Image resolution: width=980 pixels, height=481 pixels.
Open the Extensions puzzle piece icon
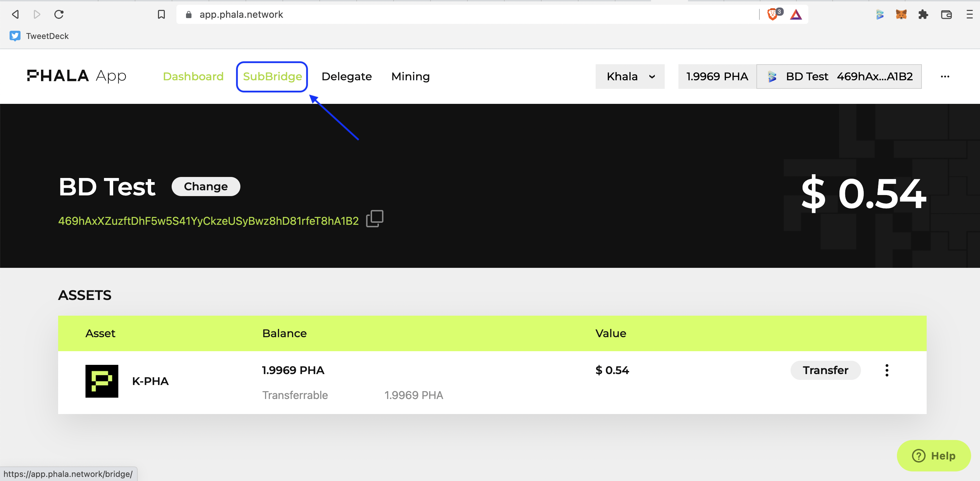[923, 14]
